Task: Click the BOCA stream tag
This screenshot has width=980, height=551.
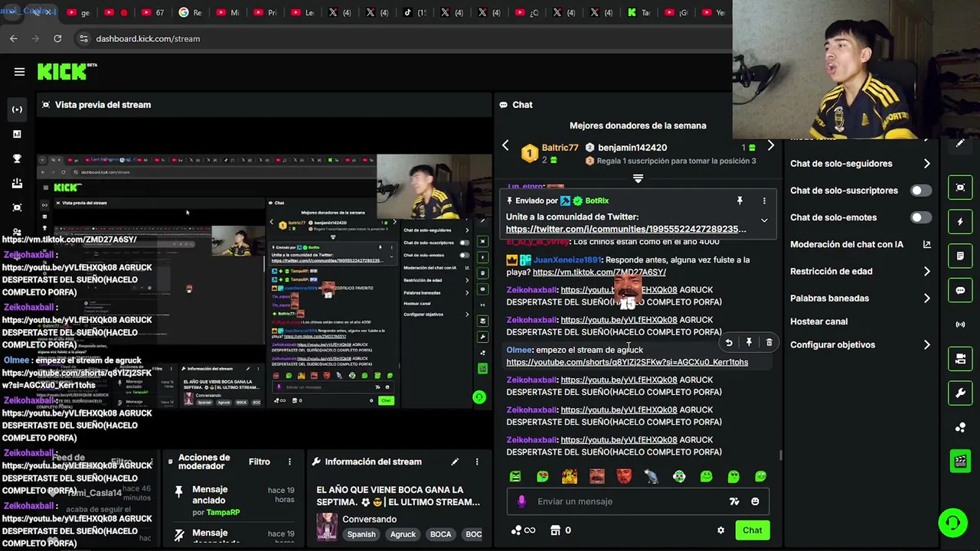Action: (x=440, y=534)
